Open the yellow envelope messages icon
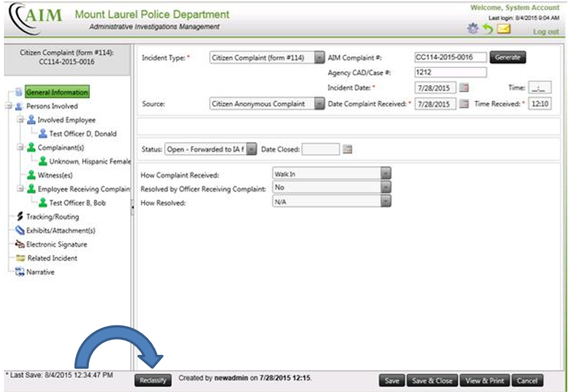The image size is (571, 392). click(x=503, y=29)
